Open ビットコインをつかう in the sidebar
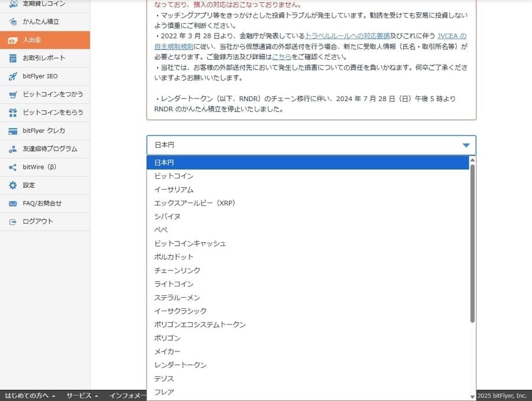532x401 pixels. (x=45, y=94)
